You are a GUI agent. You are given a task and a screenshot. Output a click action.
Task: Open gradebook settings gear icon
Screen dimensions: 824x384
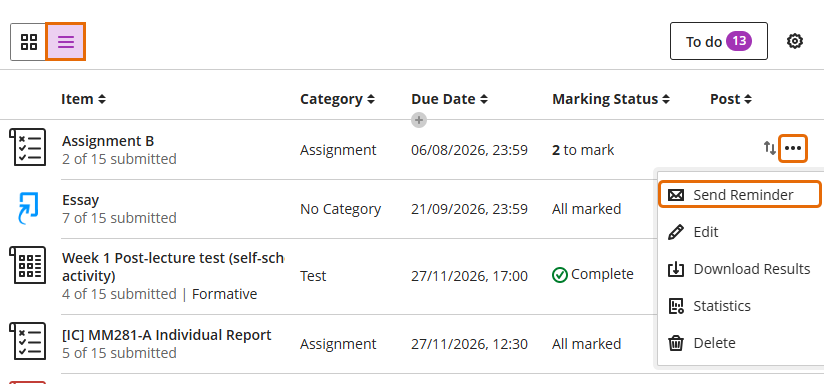coord(795,41)
